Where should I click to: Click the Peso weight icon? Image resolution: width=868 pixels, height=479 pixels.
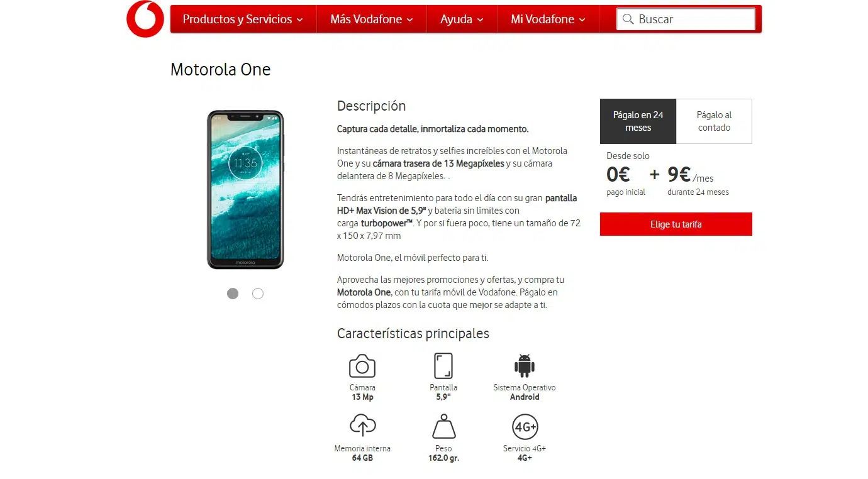(x=443, y=426)
